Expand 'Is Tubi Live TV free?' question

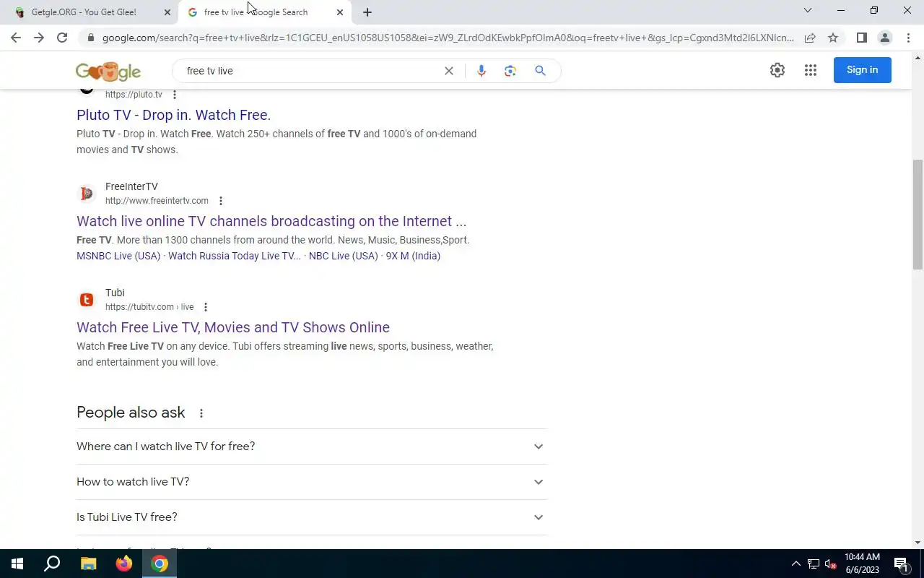click(312, 517)
